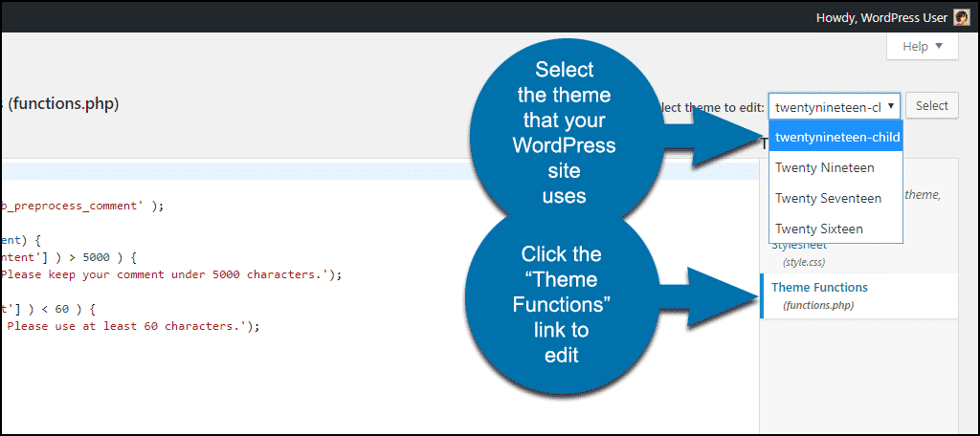Viewport: 980px width, 436px height.
Task: Open the Theme Functions file link
Action: [x=819, y=288]
